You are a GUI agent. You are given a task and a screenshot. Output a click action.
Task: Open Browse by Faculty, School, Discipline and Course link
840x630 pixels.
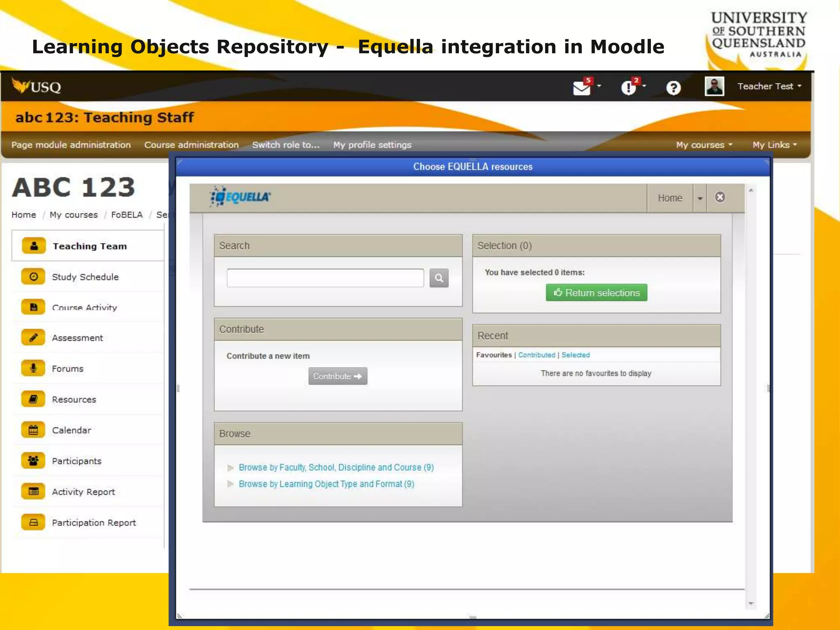coord(336,468)
